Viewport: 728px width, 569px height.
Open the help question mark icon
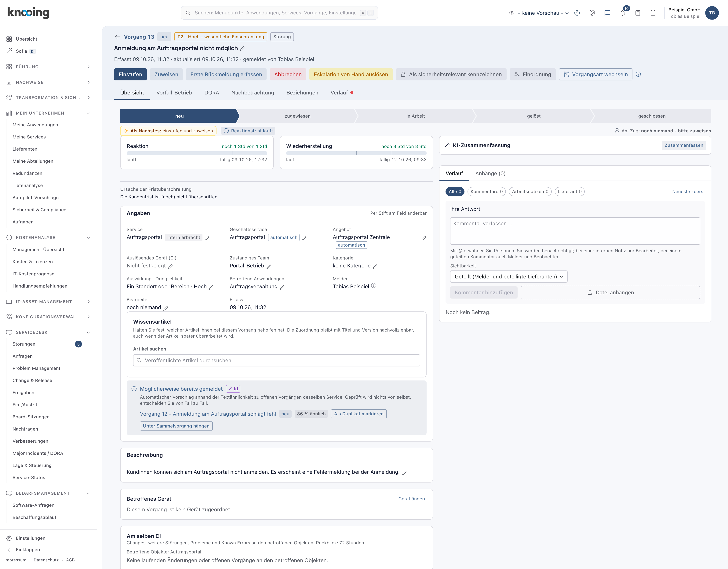tap(577, 13)
